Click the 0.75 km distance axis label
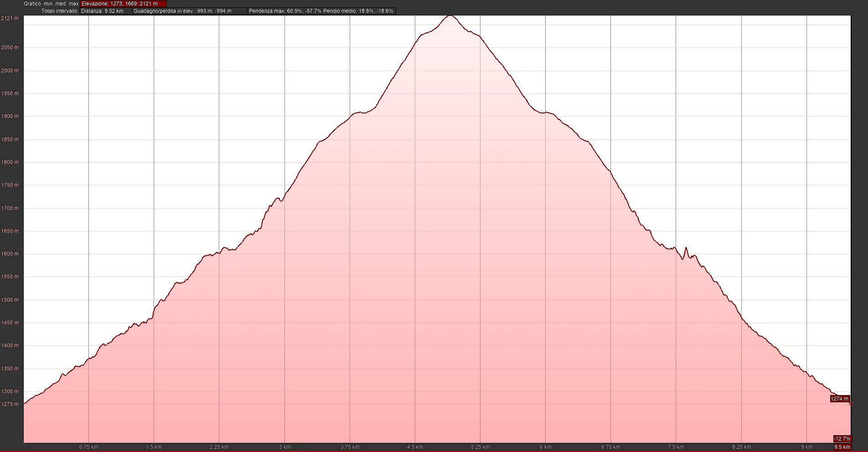 click(x=88, y=447)
